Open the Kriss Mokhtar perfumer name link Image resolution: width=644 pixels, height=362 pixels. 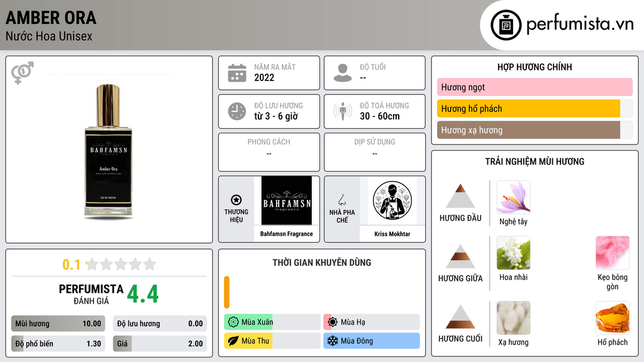click(392, 234)
